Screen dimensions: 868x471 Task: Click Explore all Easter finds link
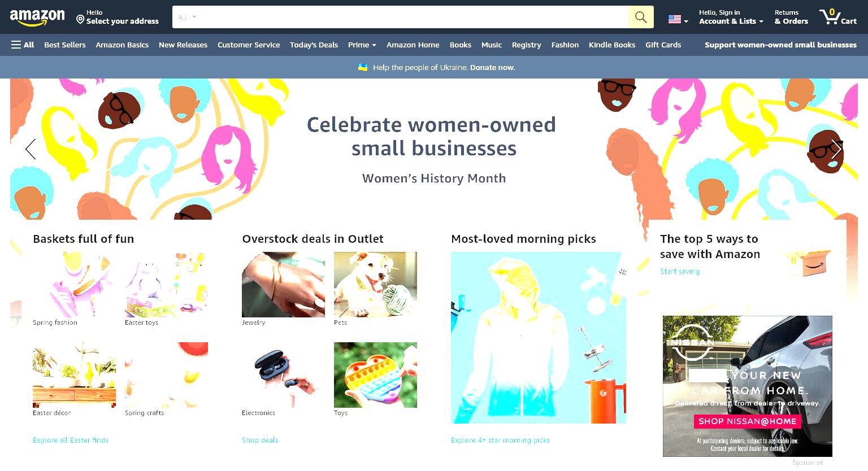tap(71, 440)
